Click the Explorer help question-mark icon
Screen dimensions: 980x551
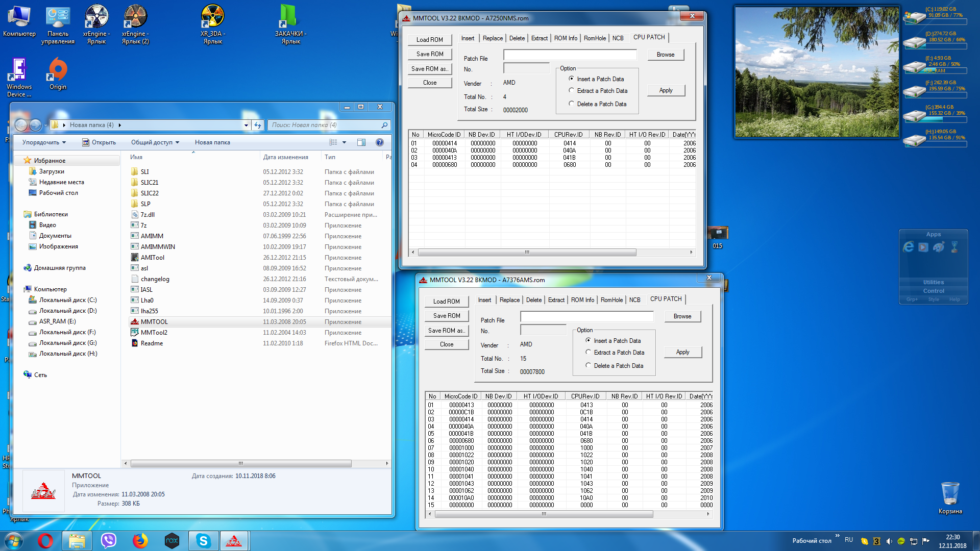[379, 142]
